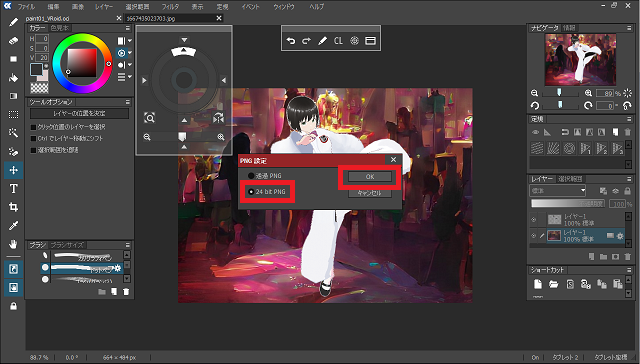
Task: Switch to the ブラシサイズ tab
Action: tap(67, 245)
